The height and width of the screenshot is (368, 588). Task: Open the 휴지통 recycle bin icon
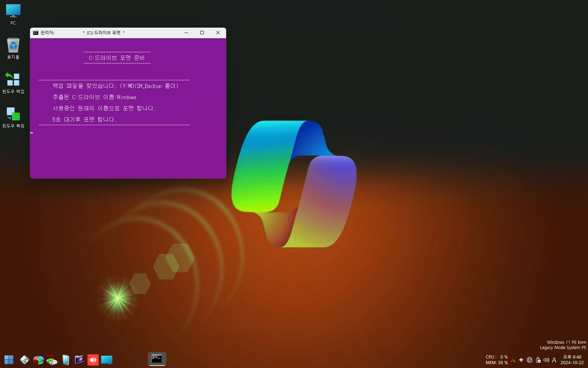point(13,49)
